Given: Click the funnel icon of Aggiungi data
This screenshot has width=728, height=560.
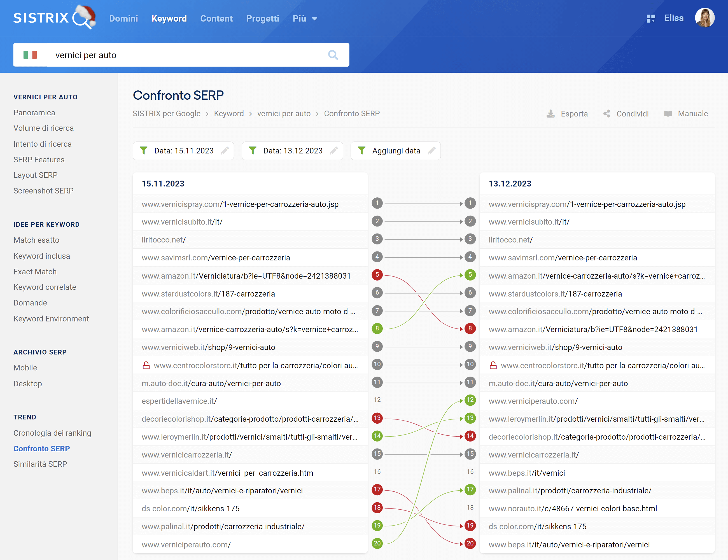Looking at the screenshot, I should pyautogui.click(x=362, y=151).
